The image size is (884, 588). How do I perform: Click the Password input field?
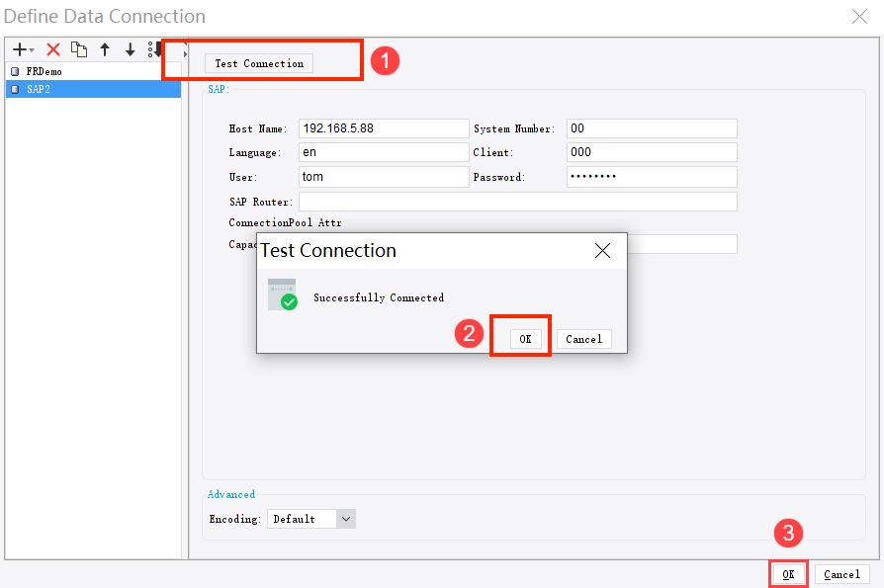click(651, 176)
